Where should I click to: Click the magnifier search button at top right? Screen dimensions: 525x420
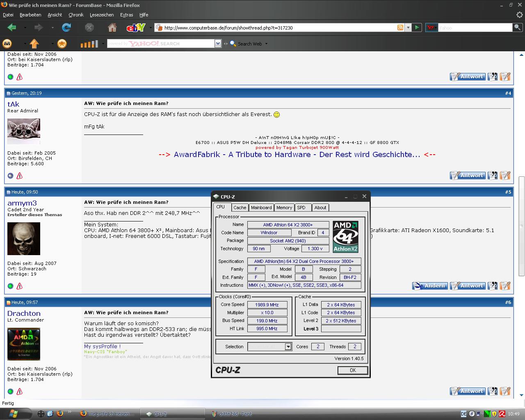(518, 27)
